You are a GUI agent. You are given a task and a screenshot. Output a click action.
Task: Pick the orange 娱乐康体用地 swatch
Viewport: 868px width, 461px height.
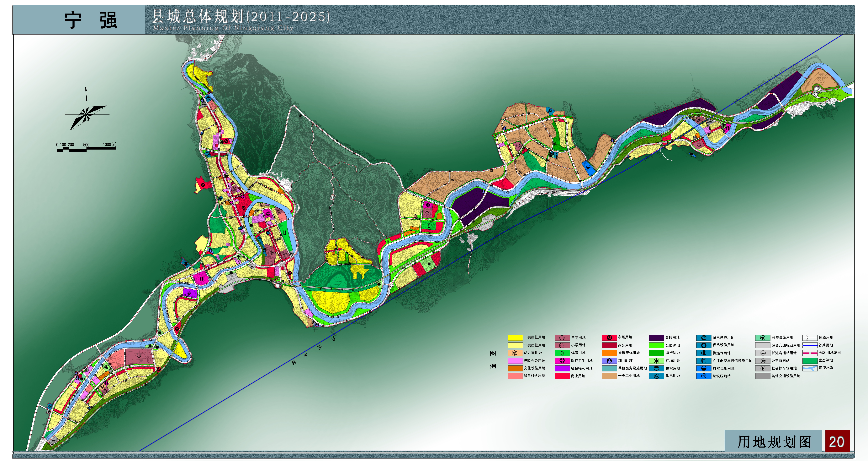(x=609, y=353)
